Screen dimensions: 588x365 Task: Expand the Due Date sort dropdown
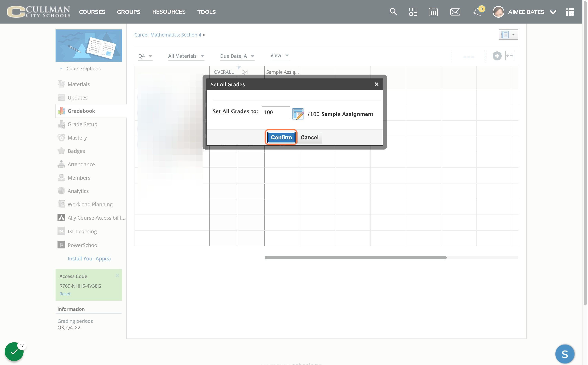pyautogui.click(x=237, y=56)
